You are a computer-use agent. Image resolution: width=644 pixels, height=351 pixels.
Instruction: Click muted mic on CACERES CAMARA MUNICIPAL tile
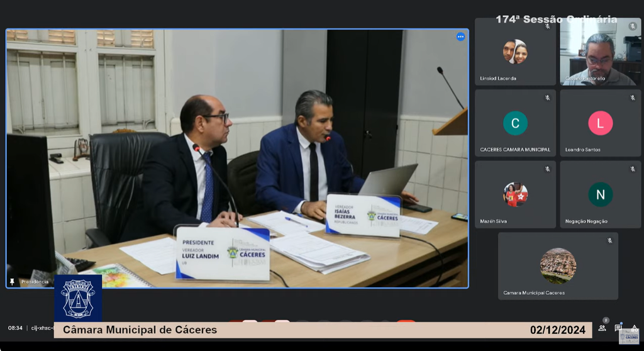[547, 98]
